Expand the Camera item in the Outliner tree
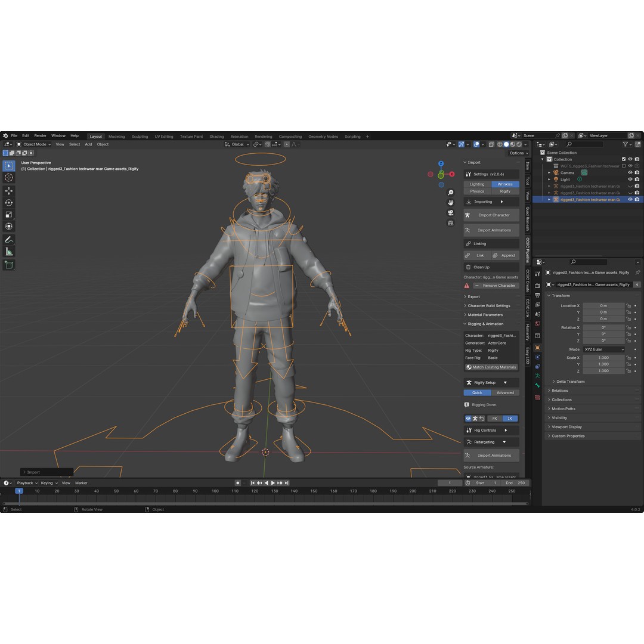The image size is (644, 644). click(549, 172)
